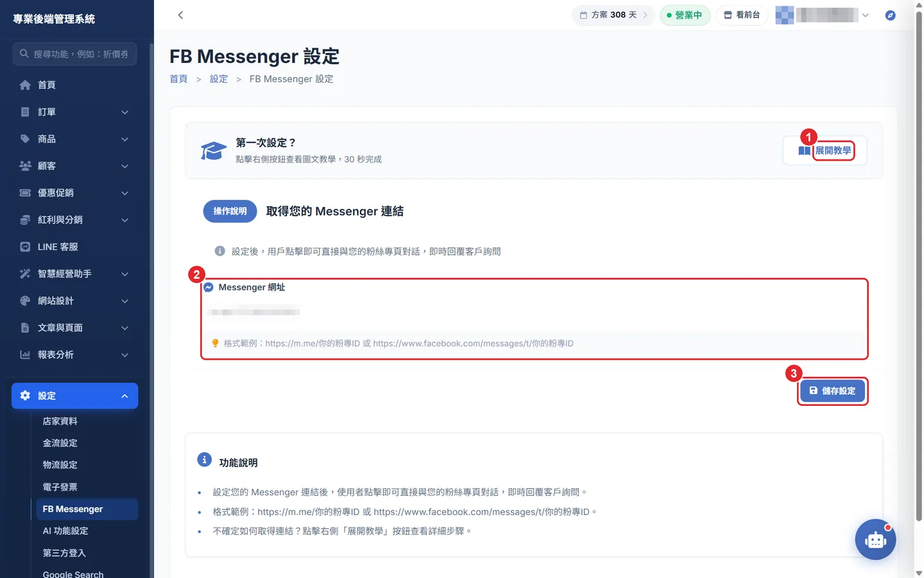
Task: Expand the 商品 menu chevron
Action: (x=124, y=139)
